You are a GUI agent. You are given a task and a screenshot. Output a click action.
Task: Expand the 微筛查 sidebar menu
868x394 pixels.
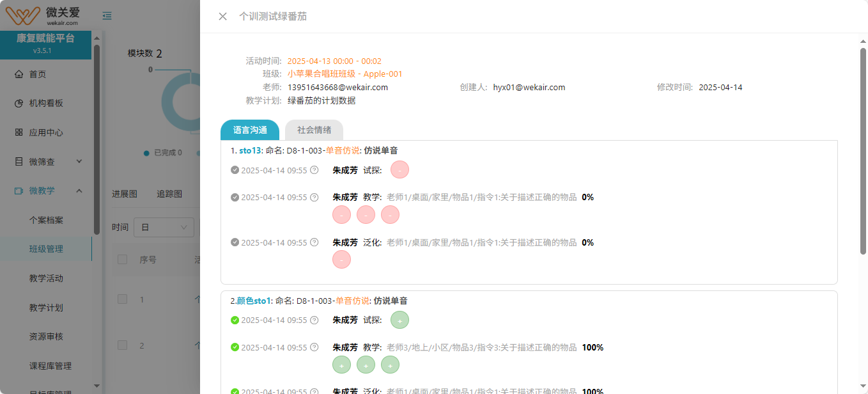pos(79,162)
